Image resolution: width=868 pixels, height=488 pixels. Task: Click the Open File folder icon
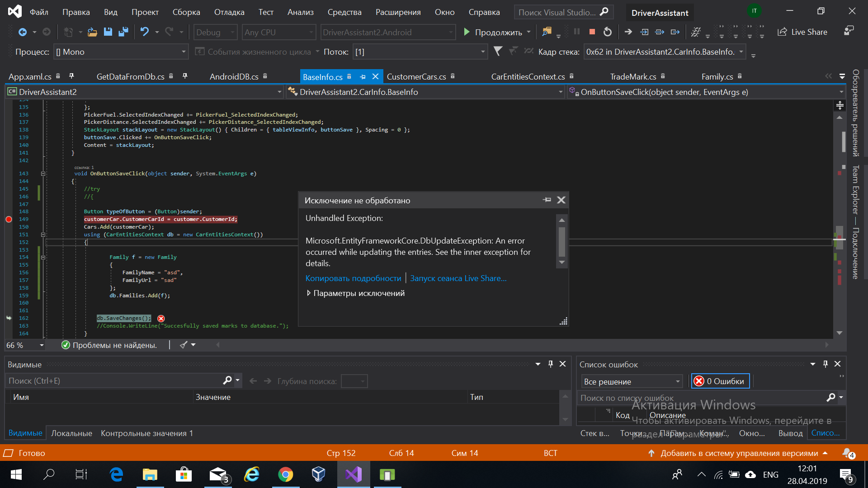[x=92, y=32]
